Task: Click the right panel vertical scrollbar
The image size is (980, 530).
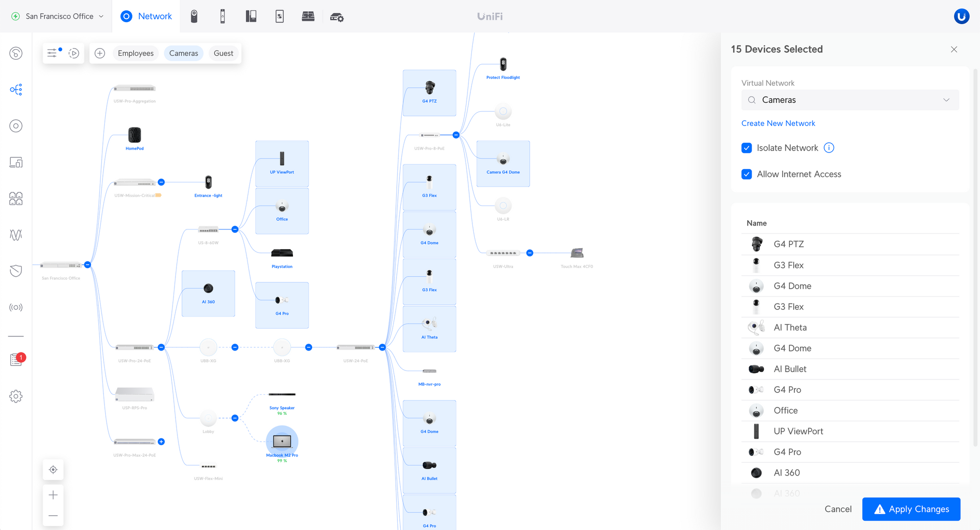Action: (x=975, y=257)
